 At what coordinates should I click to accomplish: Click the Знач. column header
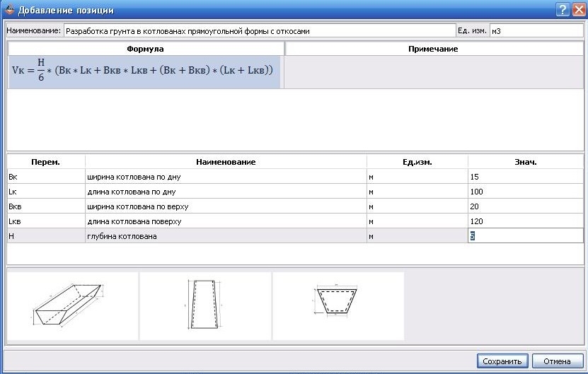click(525, 162)
